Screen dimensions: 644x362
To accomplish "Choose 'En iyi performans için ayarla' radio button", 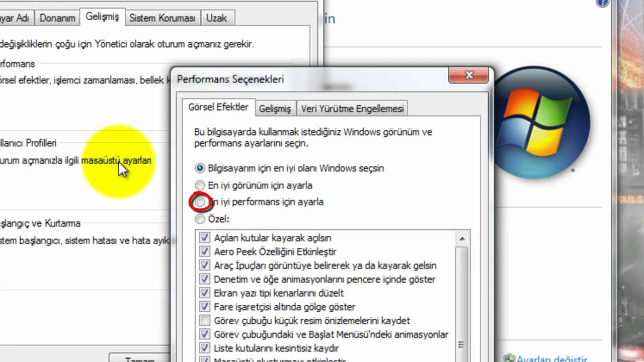I will pyautogui.click(x=200, y=202).
